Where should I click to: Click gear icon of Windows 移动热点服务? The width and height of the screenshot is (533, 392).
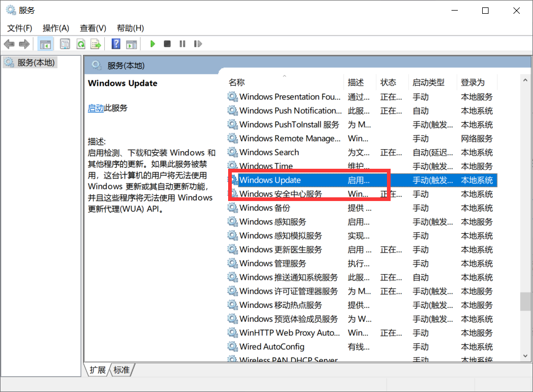[x=232, y=305]
